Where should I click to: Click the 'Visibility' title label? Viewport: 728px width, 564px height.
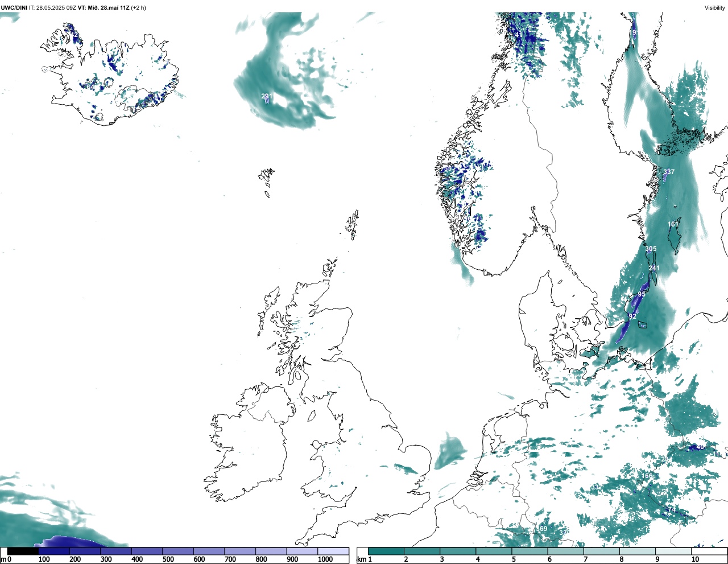tap(715, 7)
